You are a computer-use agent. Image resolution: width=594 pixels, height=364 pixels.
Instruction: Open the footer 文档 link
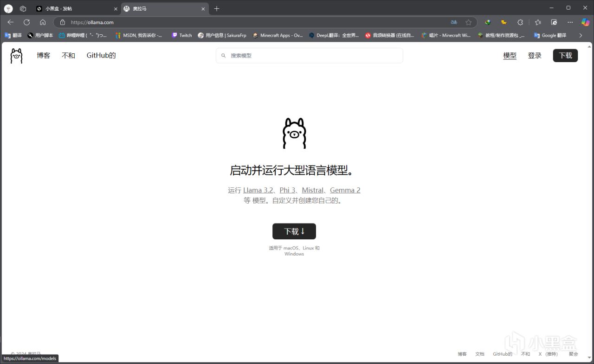coord(480,354)
